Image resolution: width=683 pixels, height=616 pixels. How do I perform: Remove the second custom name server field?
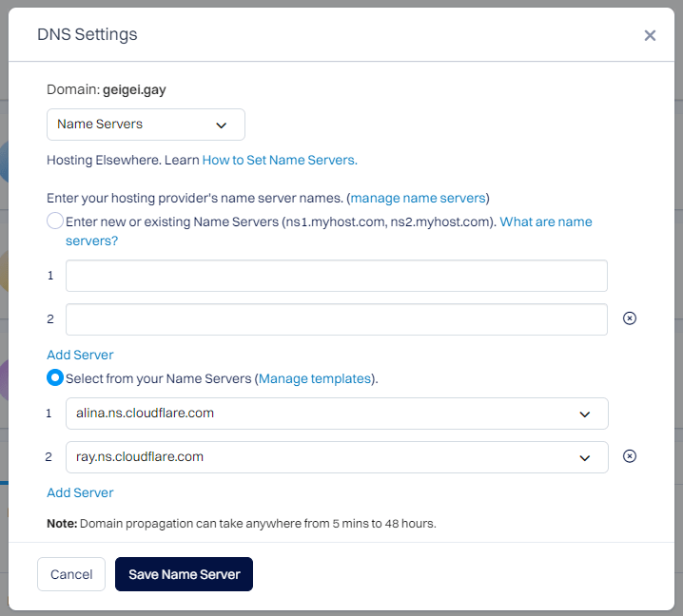pyautogui.click(x=630, y=318)
